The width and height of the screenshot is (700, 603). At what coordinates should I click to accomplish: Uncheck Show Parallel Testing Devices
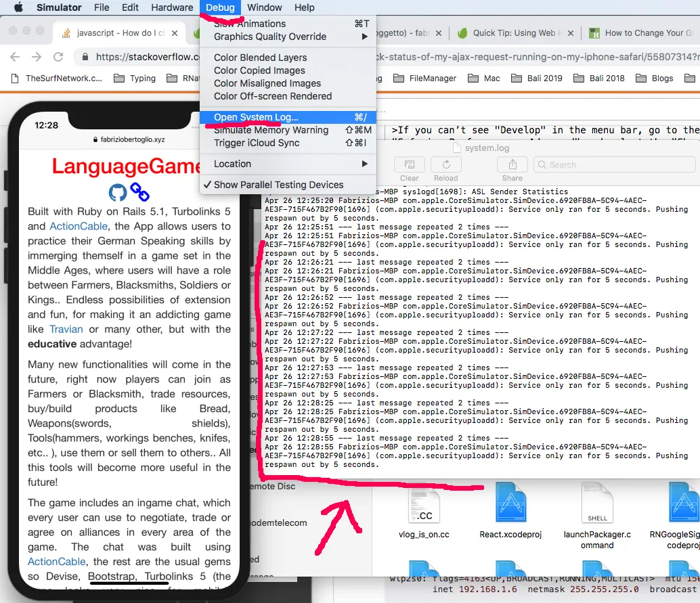click(288, 185)
